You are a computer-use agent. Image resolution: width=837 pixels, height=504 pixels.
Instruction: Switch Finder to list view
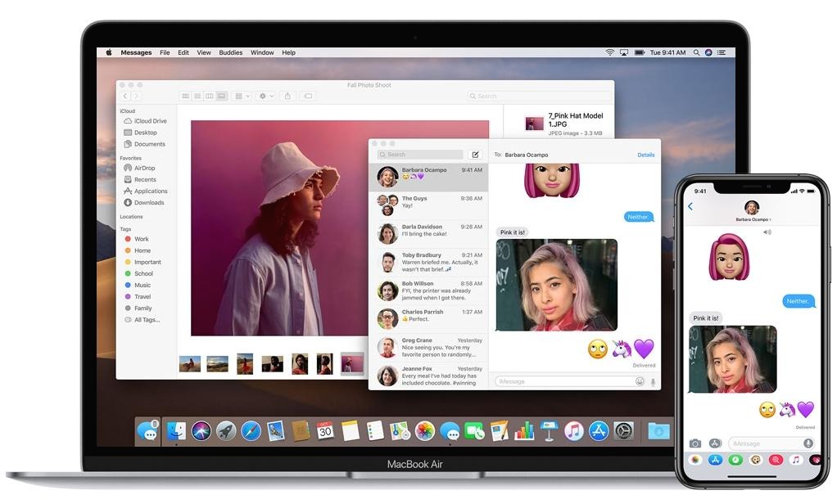pyautogui.click(x=197, y=96)
